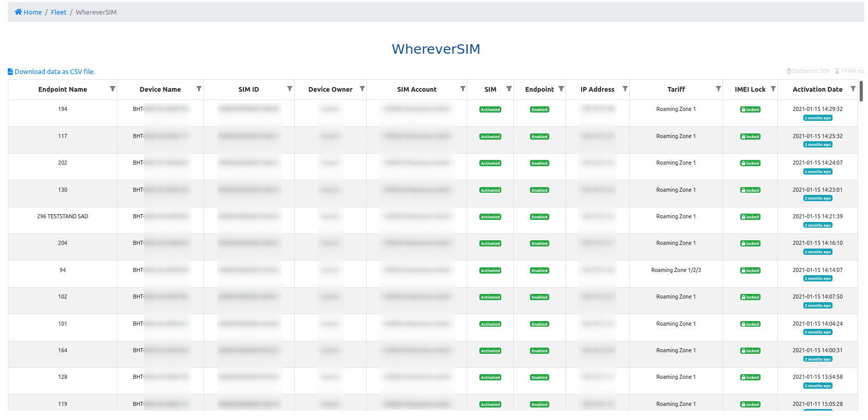
Task: Navigate to Fleet in the breadcrumb
Action: click(x=58, y=12)
